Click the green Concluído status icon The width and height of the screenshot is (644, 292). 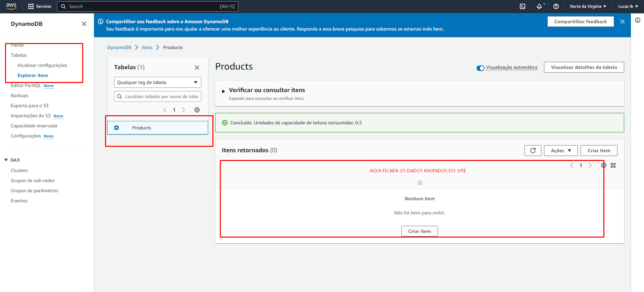[225, 123]
